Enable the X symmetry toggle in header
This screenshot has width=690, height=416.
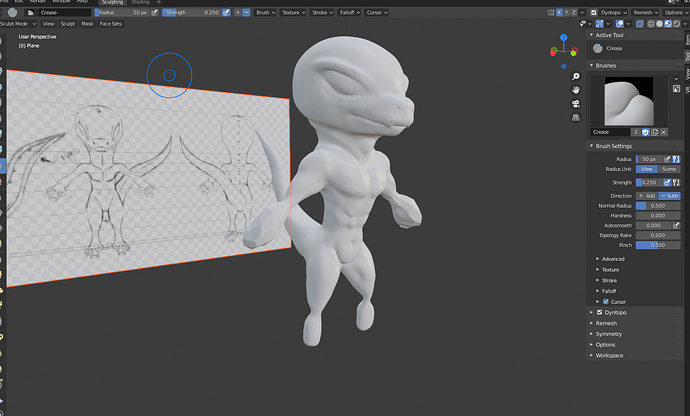click(559, 12)
